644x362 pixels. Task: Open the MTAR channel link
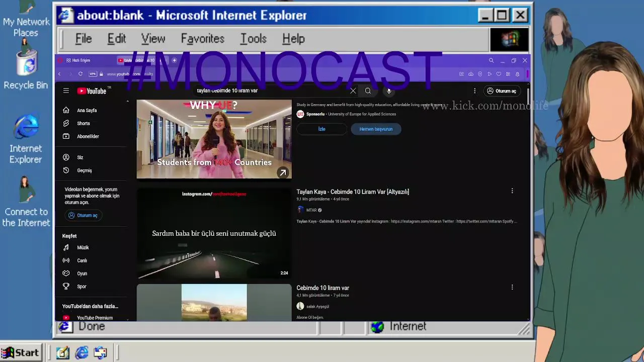click(311, 210)
